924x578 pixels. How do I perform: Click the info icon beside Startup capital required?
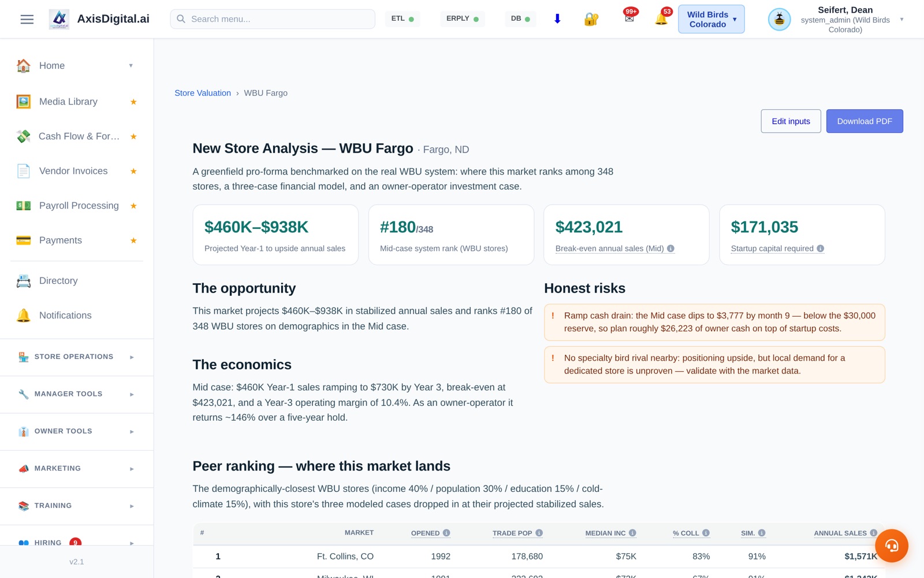click(x=821, y=249)
